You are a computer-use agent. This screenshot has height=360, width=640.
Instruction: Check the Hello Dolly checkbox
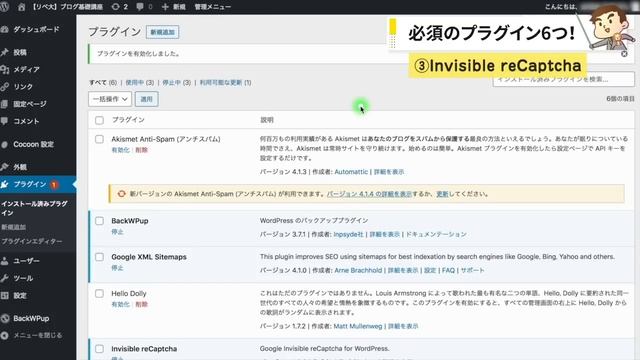(99, 293)
